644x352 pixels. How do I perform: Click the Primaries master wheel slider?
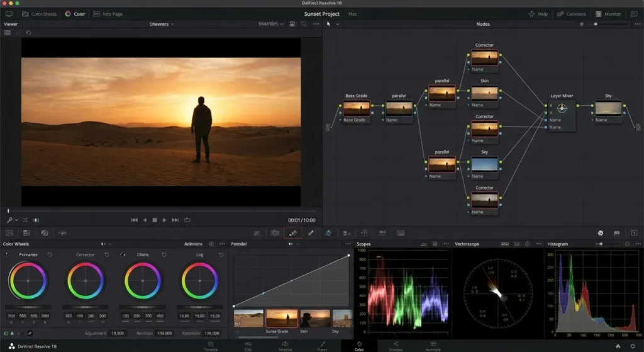click(28, 307)
